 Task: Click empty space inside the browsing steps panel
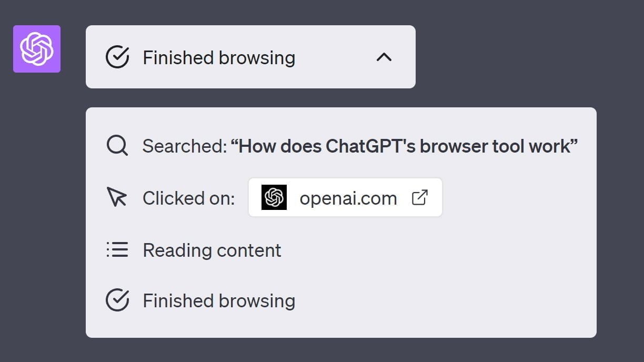click(x=474, y=263)
